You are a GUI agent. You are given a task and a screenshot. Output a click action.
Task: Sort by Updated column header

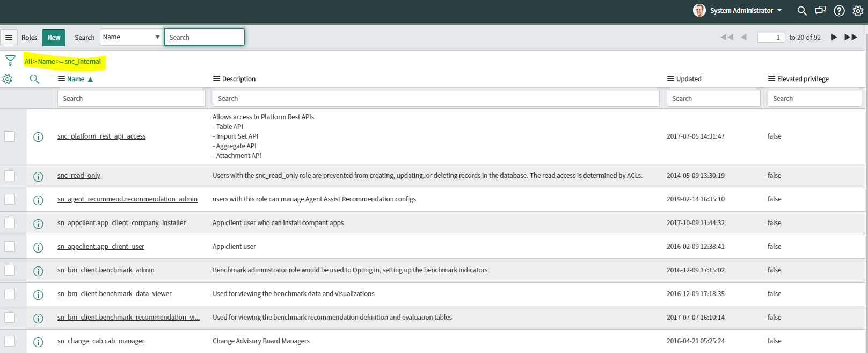coord(689,79)
